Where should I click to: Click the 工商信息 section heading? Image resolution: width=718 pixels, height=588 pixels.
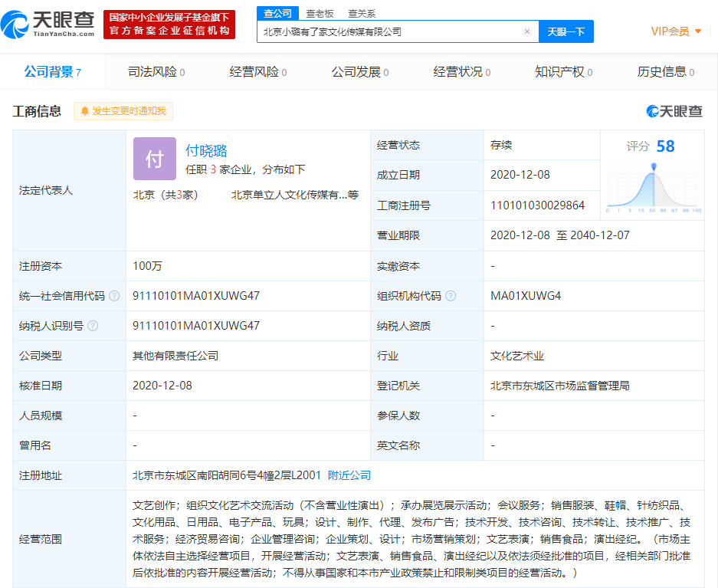coord(37,111)
